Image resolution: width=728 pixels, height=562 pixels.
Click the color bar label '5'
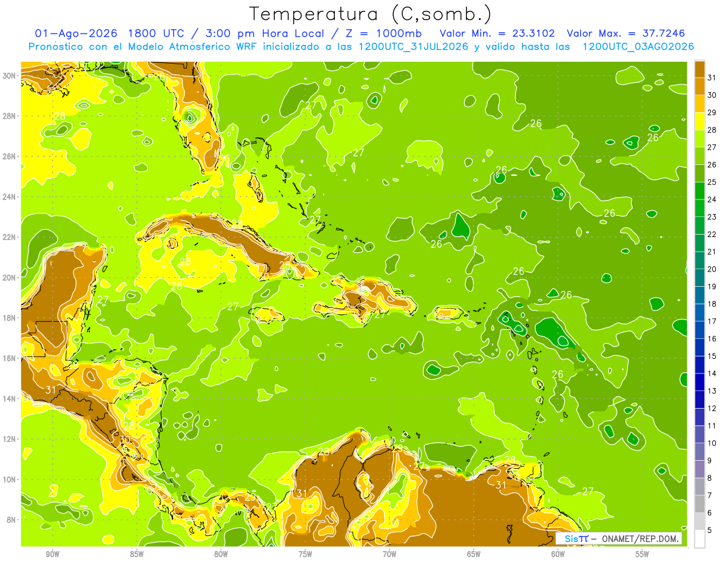pos(710,530)
